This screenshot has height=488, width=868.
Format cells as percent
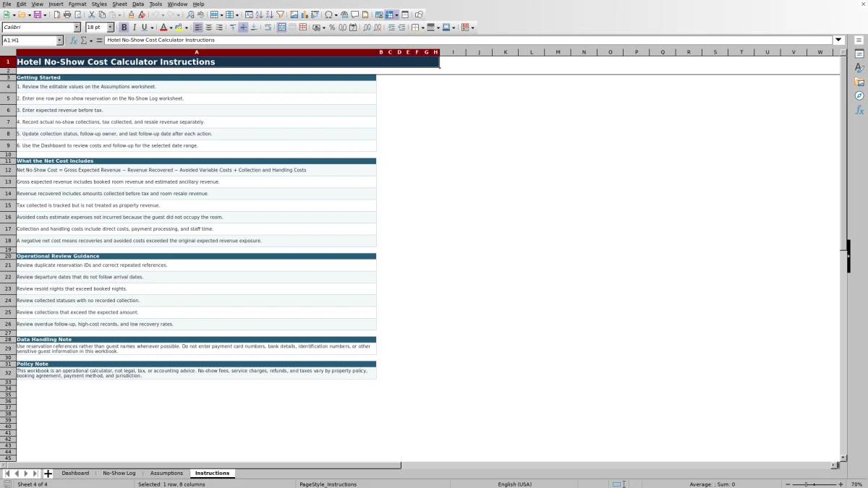(332, 27)
